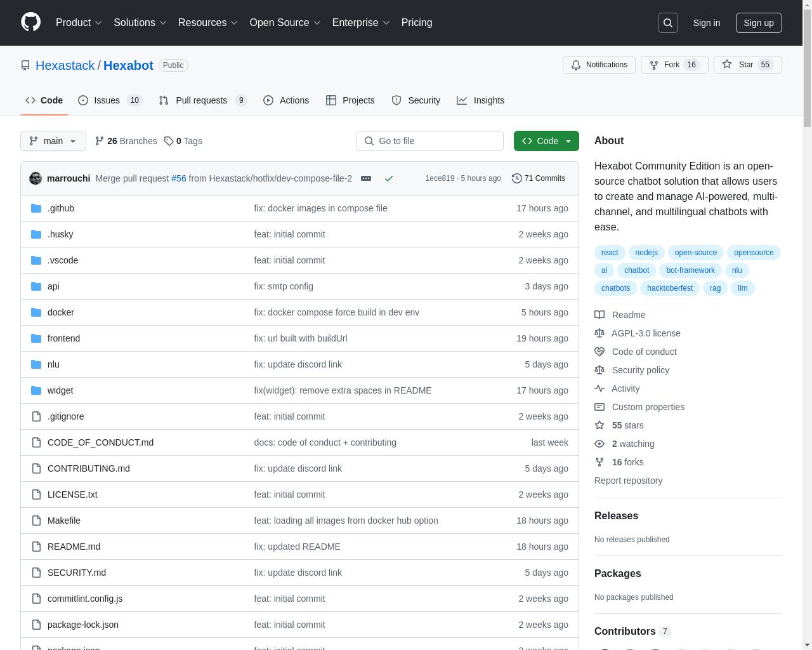Click the widget folder icon
Viewport: 812px width, 650px height.
point(36,390)
